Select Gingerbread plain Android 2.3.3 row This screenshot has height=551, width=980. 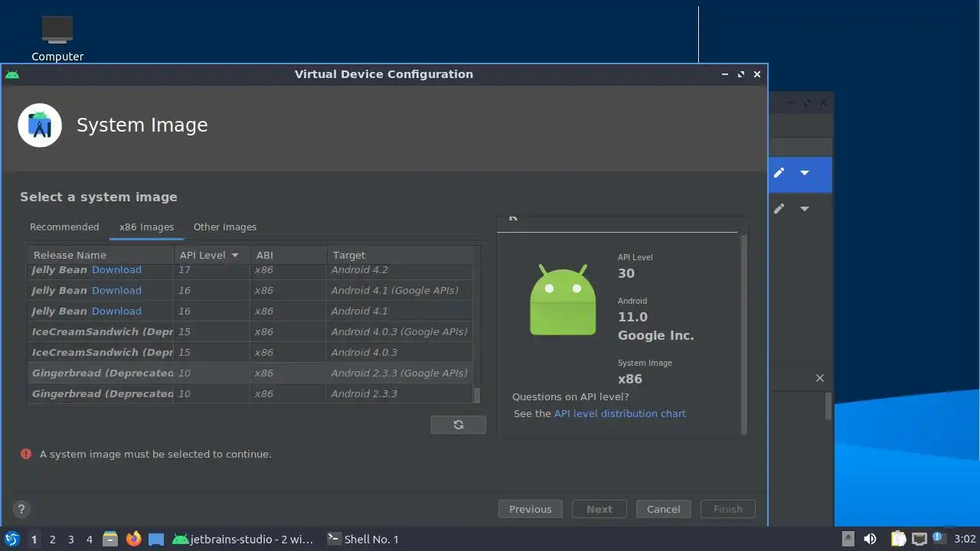[x=250, y=394]
